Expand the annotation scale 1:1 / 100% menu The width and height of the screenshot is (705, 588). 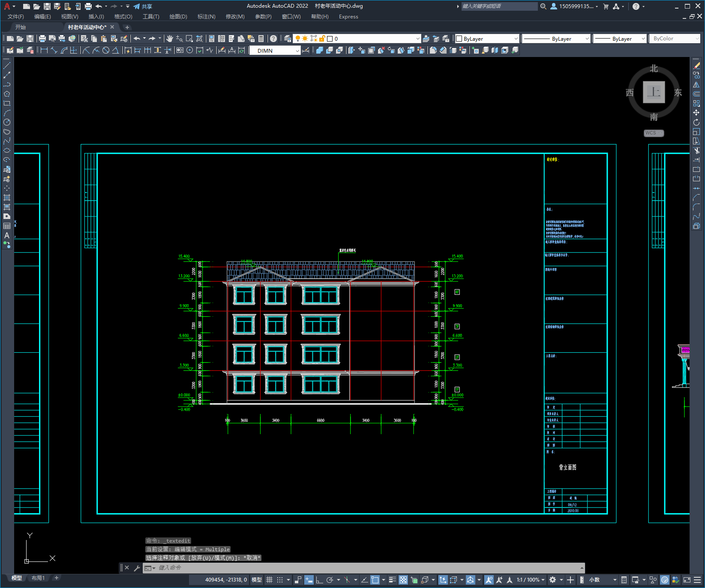click(x=531, y=580)
